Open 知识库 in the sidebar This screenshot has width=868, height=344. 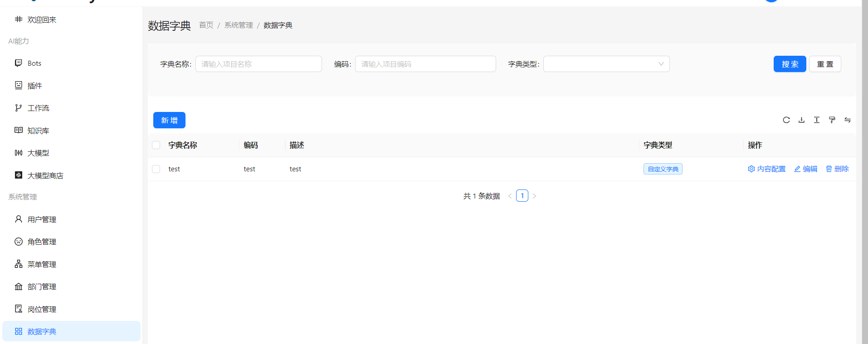click(38, 131)
